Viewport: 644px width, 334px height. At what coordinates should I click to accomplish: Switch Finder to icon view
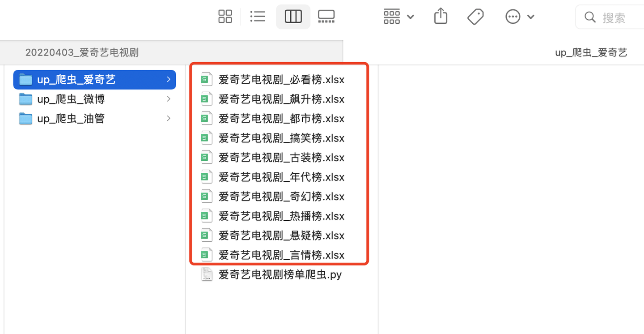point(225,17)
